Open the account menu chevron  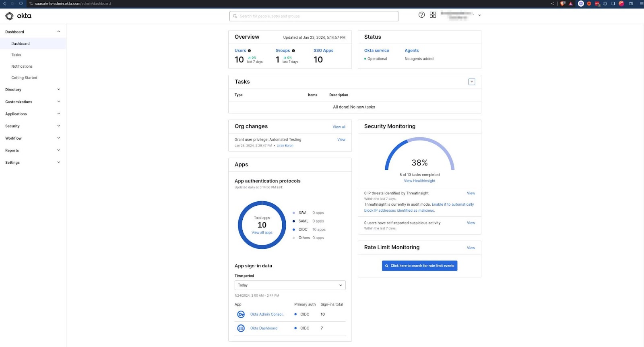(x=479, y=15)
